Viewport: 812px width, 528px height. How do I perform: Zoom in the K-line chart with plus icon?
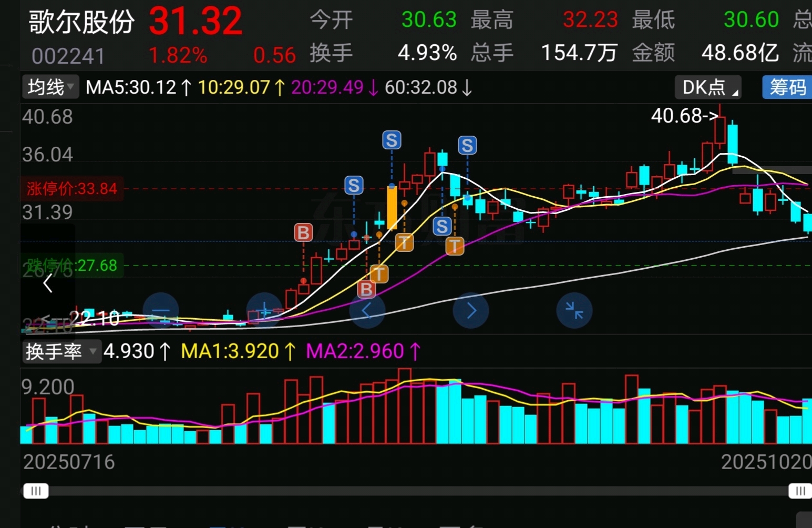(x=264, y=310)
